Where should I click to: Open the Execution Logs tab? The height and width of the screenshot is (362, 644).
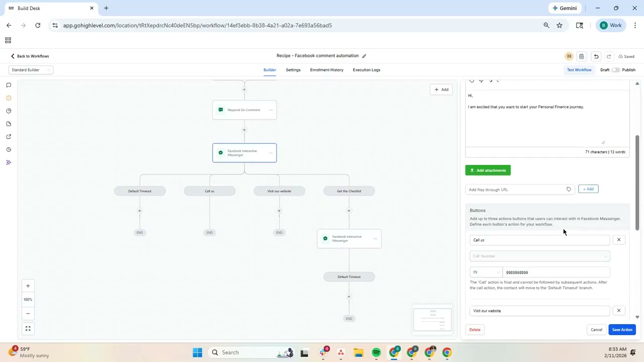(x=366, y=70)
